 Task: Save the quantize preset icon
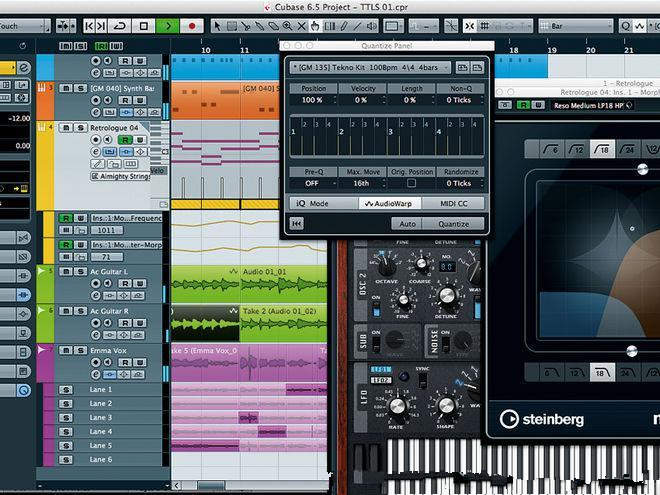(462, 67)
